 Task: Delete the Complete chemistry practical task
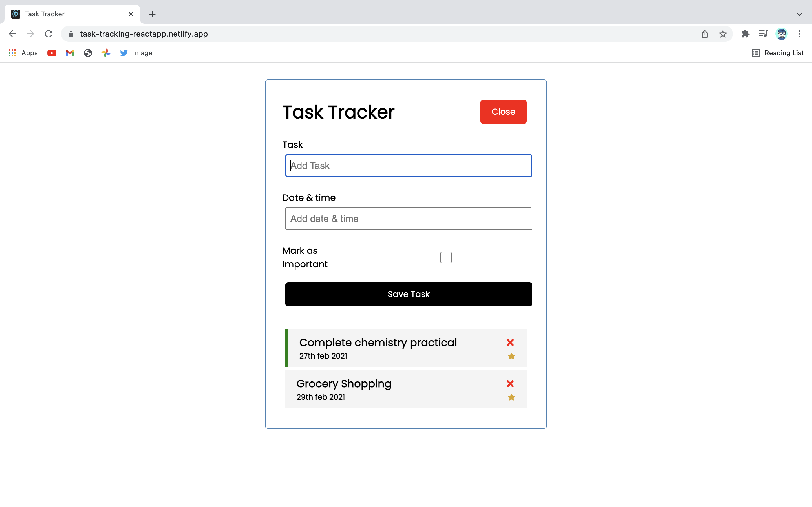tap(510, 342)
